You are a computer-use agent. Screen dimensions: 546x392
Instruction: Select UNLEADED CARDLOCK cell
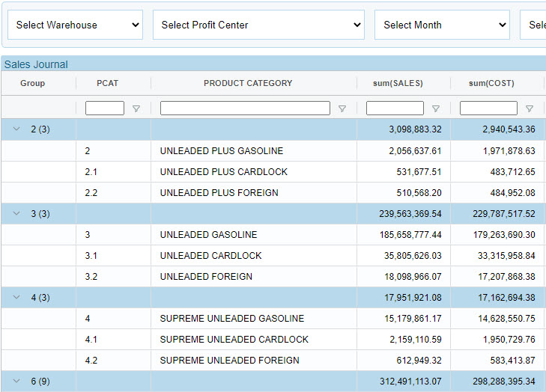pos(210,256)
